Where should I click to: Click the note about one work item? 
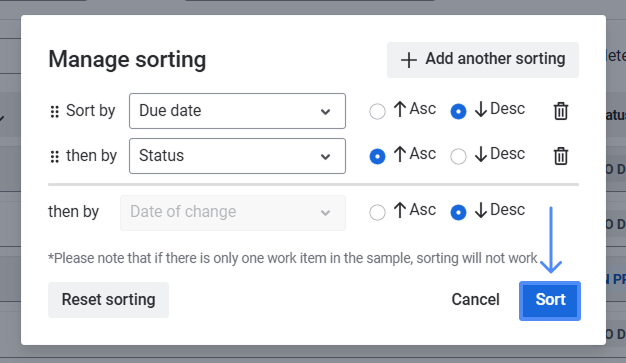[293, 258]
